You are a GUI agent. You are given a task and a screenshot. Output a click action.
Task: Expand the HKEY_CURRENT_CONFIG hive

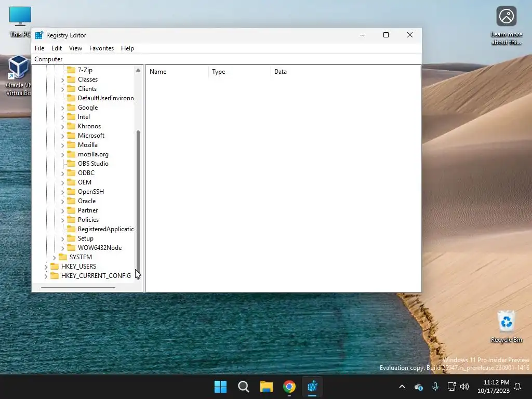[46, 276]
